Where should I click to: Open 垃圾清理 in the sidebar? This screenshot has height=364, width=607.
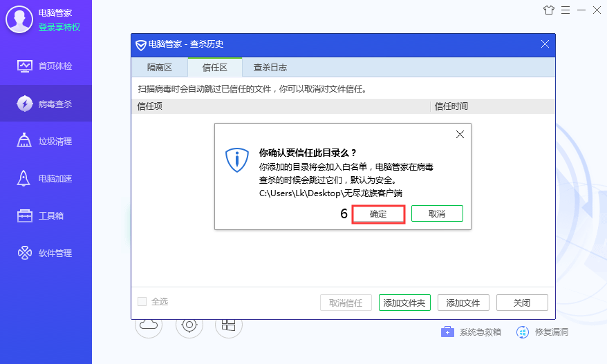(x=46, y=141)
